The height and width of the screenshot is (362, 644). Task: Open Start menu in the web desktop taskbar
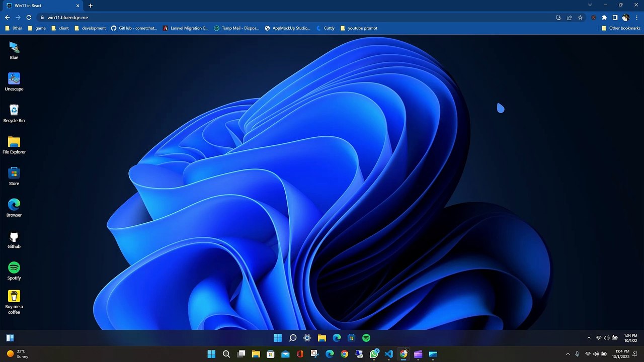point(278,338)
